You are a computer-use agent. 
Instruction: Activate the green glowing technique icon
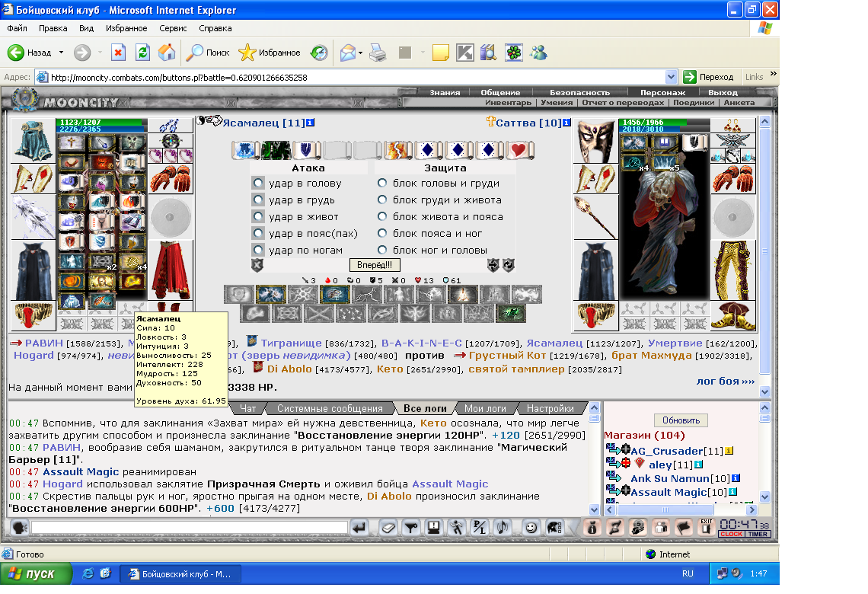tap(511, 313)
